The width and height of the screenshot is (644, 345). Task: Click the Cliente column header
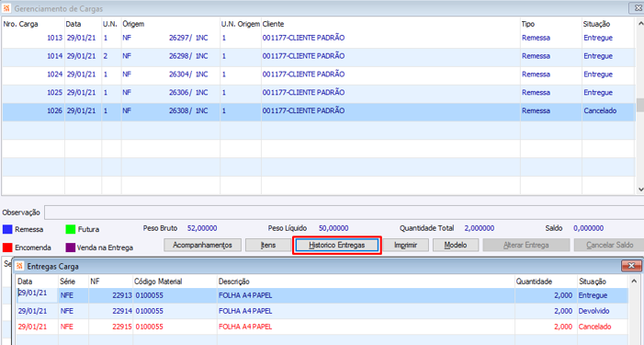coord(273,24)
